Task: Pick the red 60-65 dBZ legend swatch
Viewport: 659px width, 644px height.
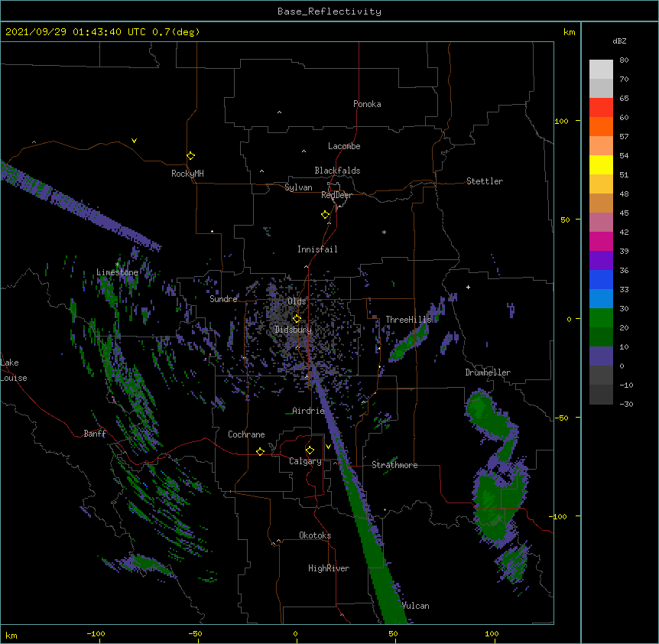Action: 601,107
